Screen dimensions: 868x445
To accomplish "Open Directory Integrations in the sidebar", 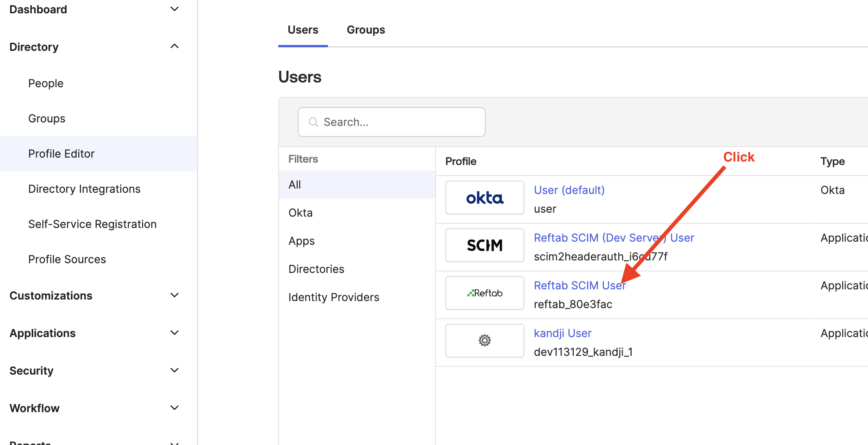I will pyautogui.click(x=84, y=189).
